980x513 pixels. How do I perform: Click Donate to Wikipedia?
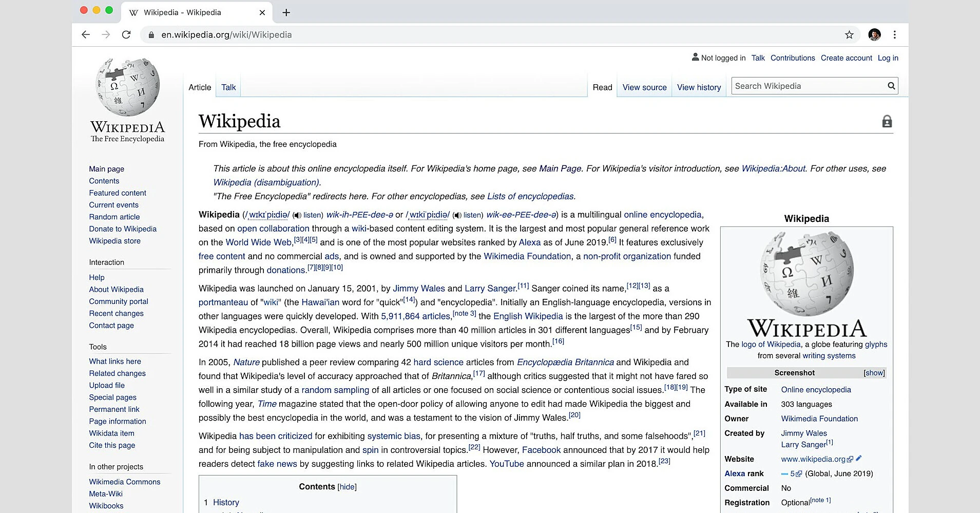123,229
